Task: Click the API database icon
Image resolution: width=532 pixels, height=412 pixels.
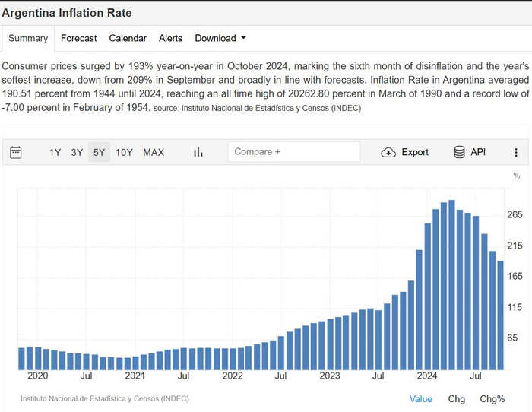Action: 459,152
